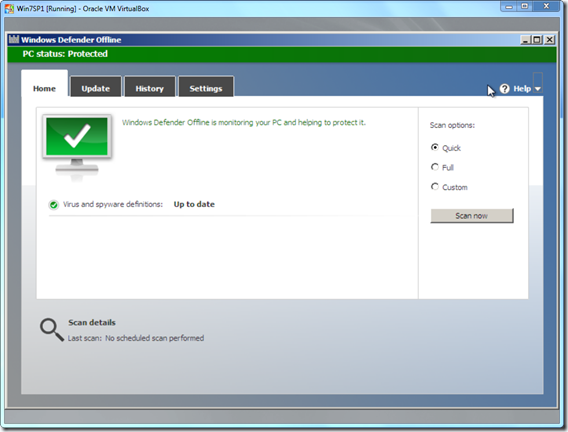Click the green definitions checkmark icon
Image resolution: width=568 pixels, height=432 pixels.
[x=54, y=205]
